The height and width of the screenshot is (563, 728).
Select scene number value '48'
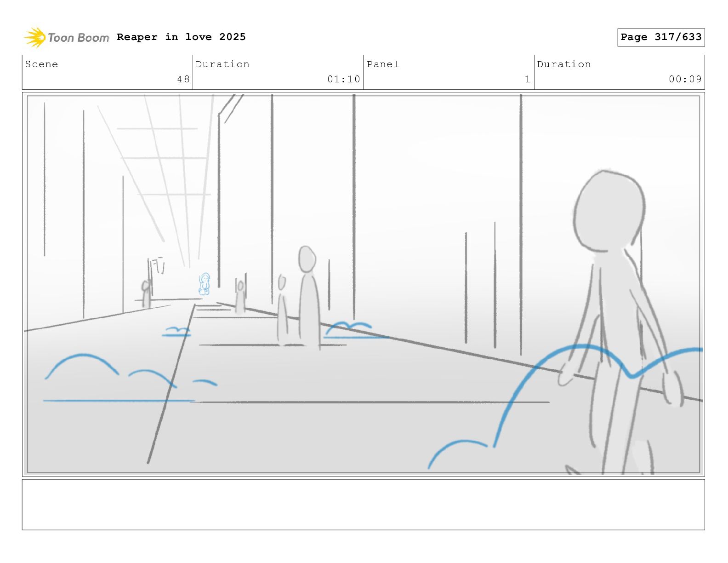[x=183, y=79]
